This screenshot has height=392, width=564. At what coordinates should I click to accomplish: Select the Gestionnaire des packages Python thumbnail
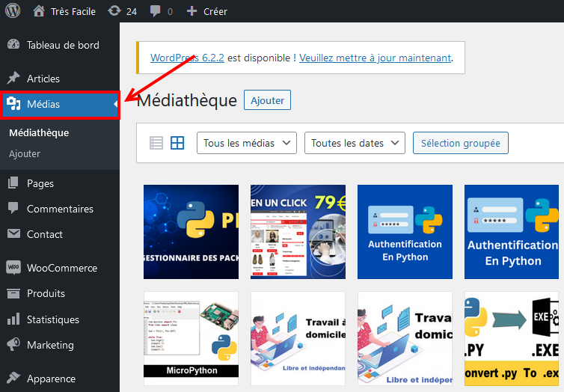click(191, 232)
